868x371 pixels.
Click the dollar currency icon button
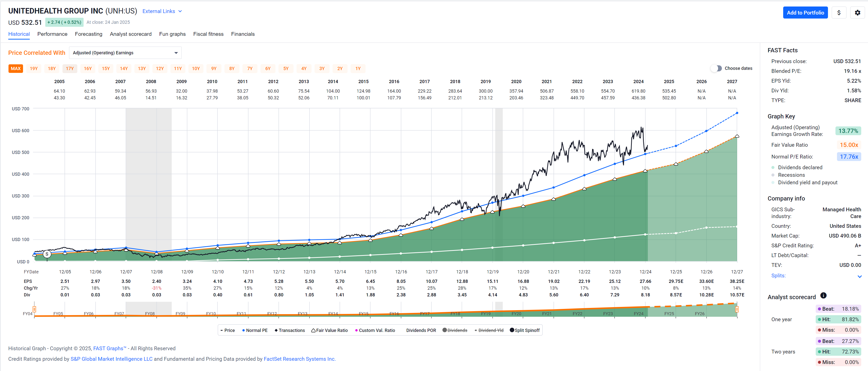click(839, 13)
